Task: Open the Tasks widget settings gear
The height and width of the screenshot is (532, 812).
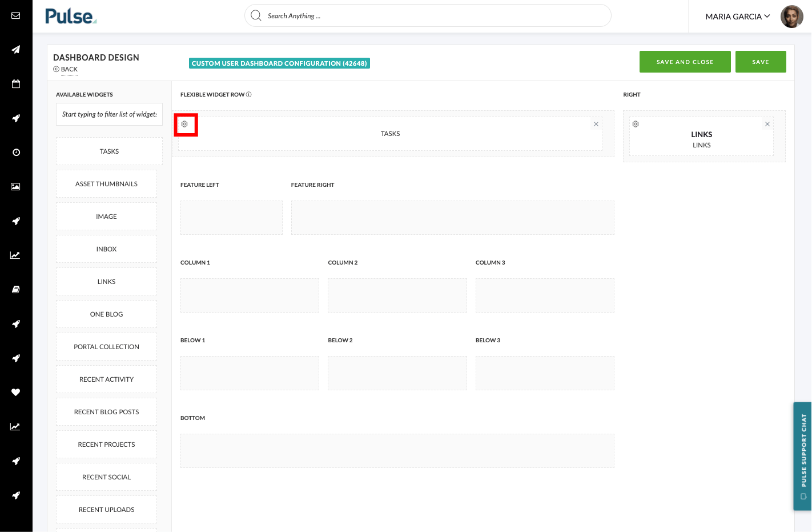Action: (x=184, y=124)
